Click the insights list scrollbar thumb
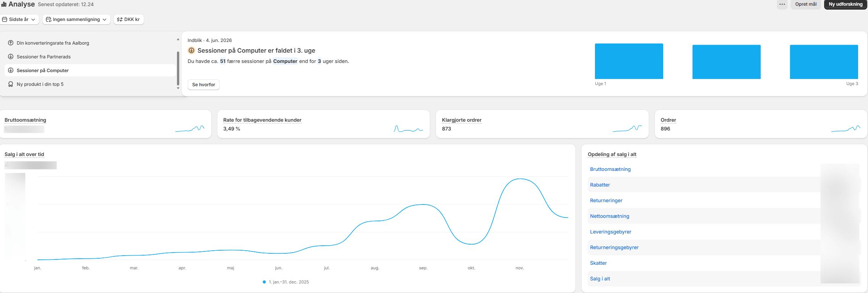The height and width of the screenshot is (293, 868). coord(178,69)
